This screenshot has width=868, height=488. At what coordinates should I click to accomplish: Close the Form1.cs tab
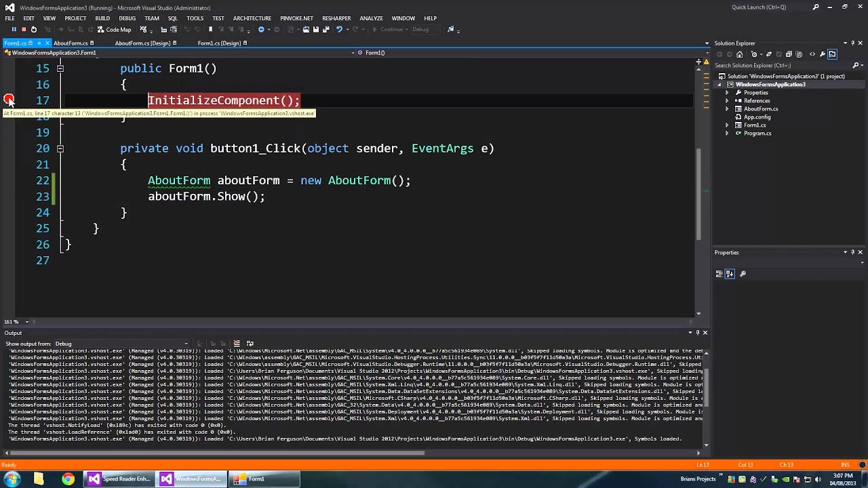(47, 43)
